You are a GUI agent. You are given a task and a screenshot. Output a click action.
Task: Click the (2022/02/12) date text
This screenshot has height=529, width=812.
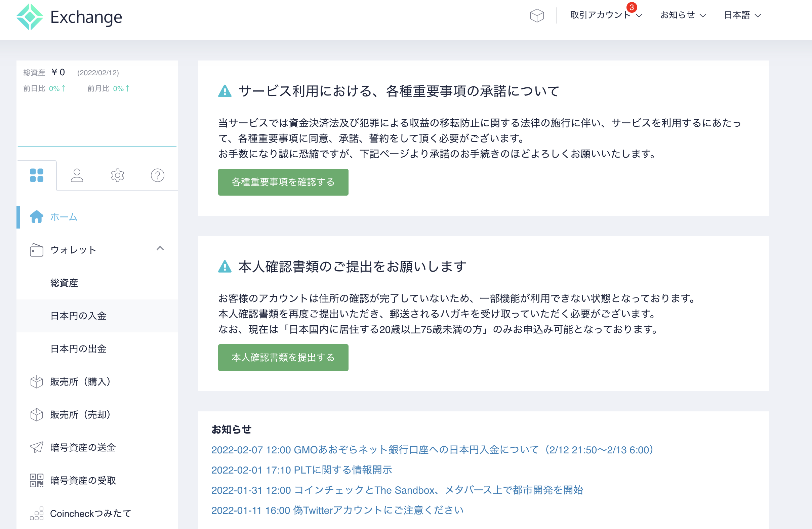[98, 73]
